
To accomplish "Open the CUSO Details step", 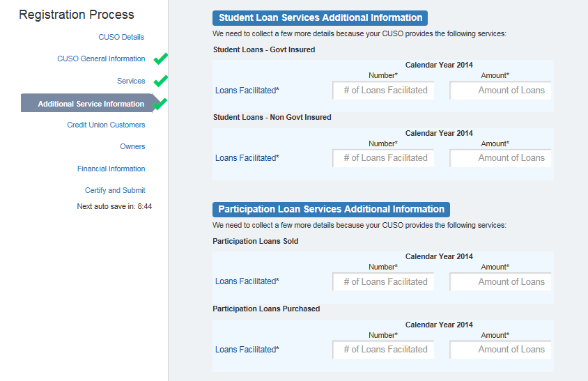I will click(121, 37).
